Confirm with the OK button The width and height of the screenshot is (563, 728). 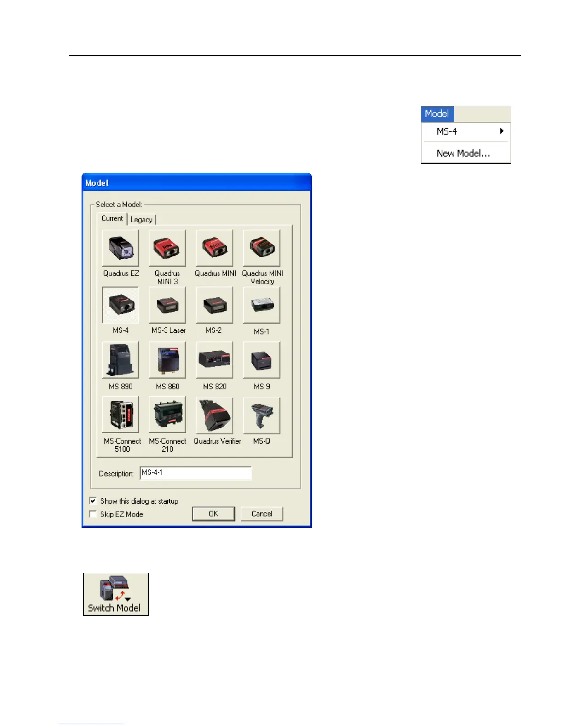213,514
